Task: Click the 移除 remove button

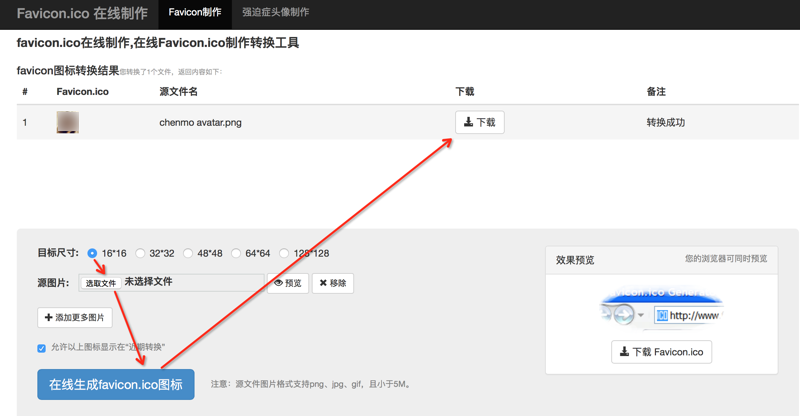Action: click(333, 283)
